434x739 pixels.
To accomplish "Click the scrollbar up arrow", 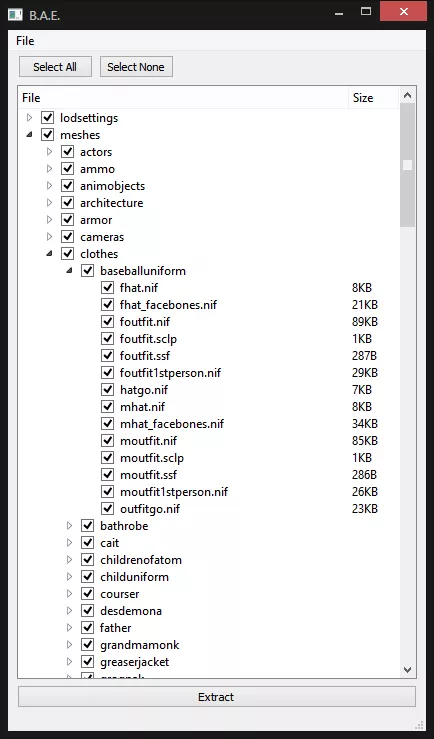I will 408,96.
